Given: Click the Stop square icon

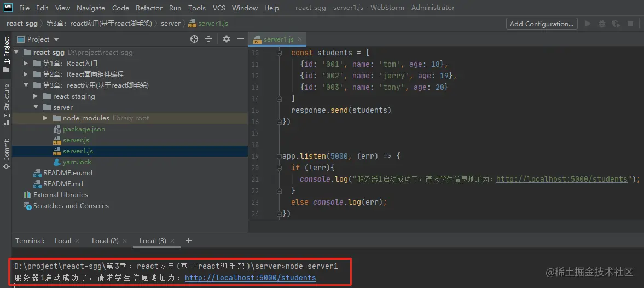Looking at the screenshot, I should click(x=630, y=24).
